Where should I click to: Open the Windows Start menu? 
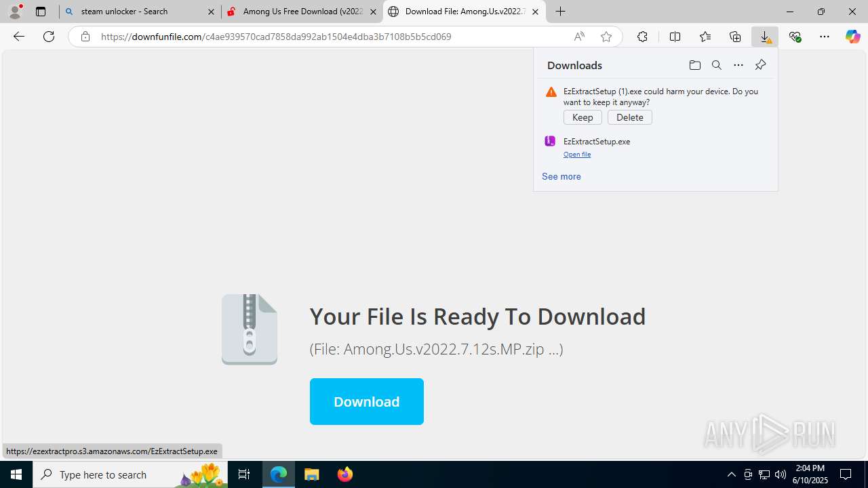[x=16, y=474]
